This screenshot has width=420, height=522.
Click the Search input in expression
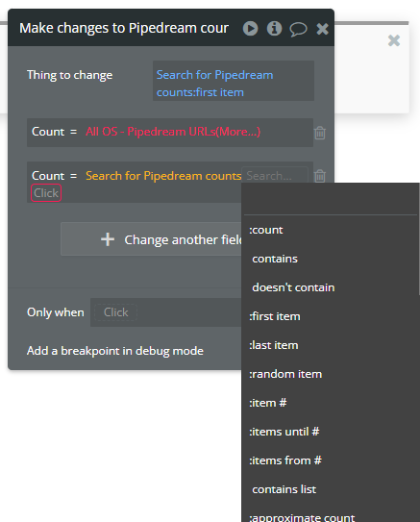pyautogui.click(x=275, y=176)
